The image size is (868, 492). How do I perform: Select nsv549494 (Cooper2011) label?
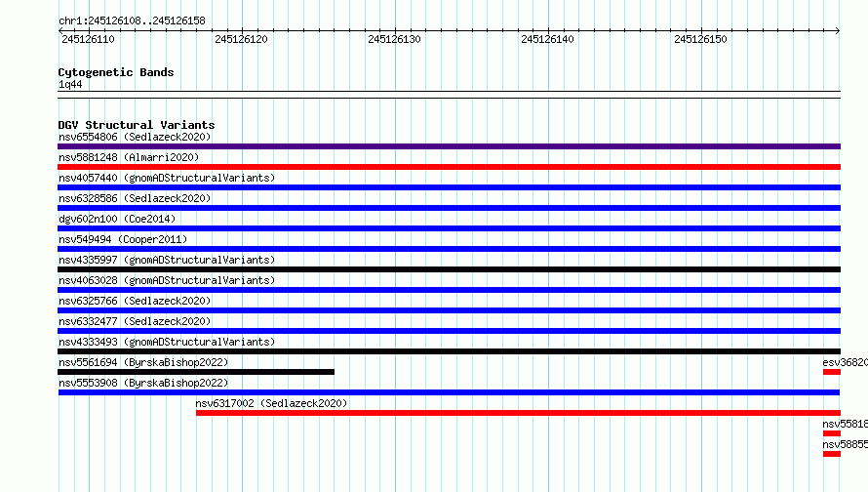point(123,239)
